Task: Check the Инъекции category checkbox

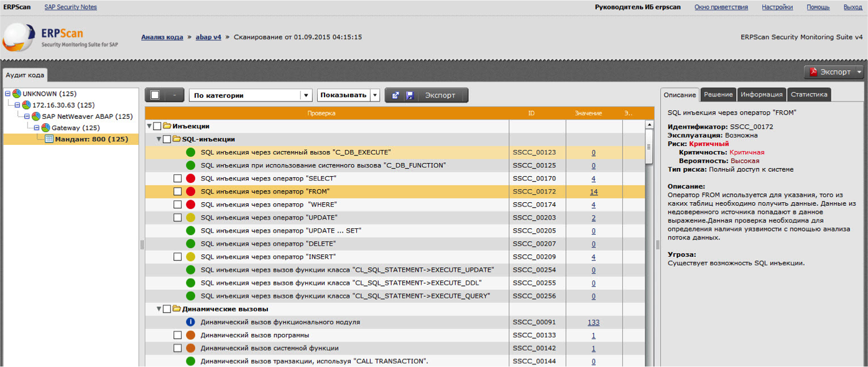Action: tap(157, 126)
